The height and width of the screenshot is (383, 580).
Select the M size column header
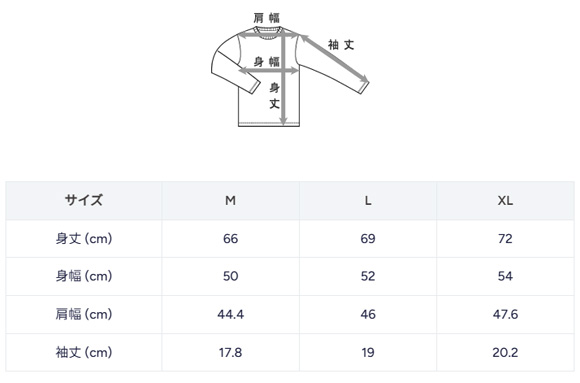point(230,201)
